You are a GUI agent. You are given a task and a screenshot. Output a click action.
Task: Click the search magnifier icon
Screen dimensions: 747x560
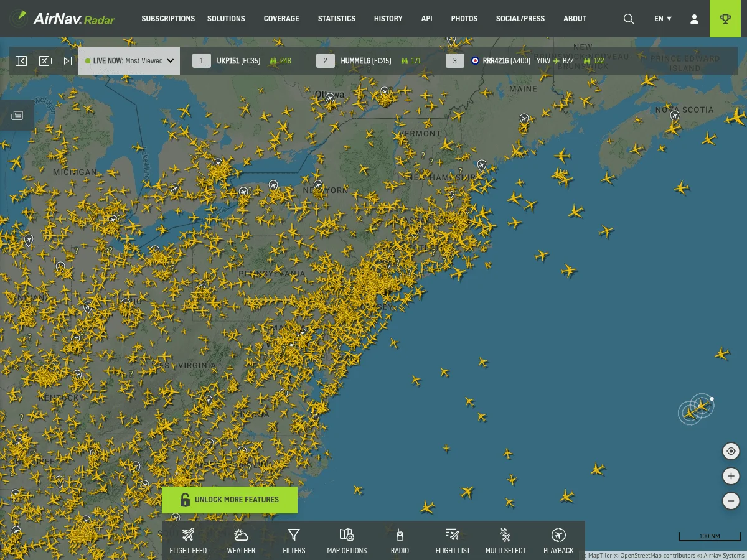tap(629, 19)
